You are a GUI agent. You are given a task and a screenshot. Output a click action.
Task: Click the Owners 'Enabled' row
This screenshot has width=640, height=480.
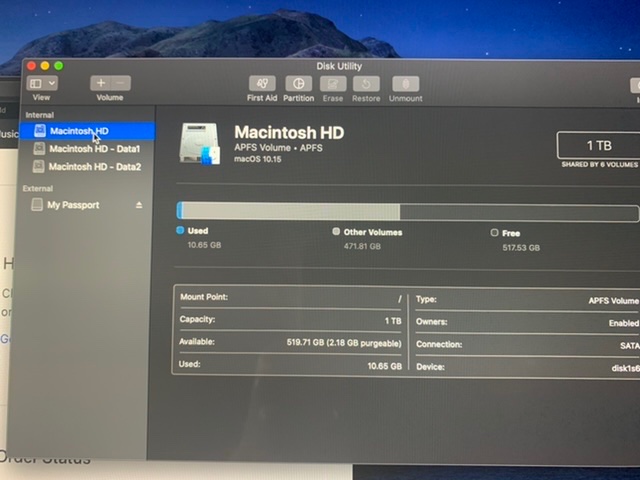click(x=527, y=322)
